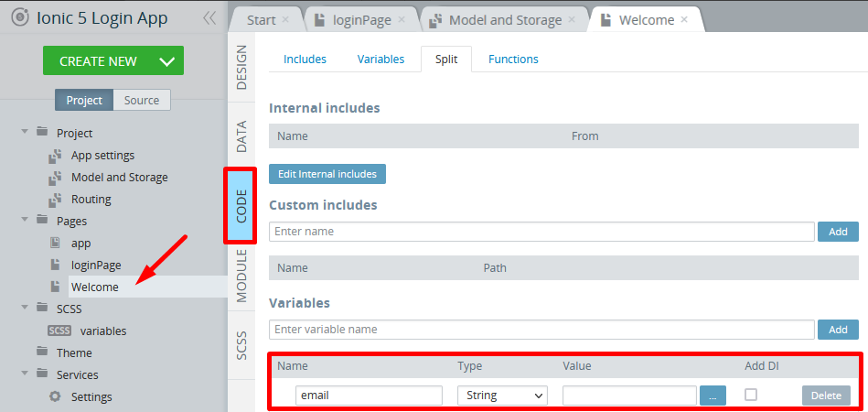
Task: Switch to Source view toggle
Action: 142,100
